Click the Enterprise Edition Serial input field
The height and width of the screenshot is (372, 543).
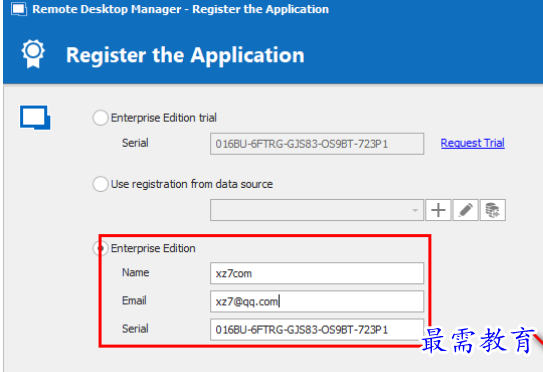[x=317, y=329]
